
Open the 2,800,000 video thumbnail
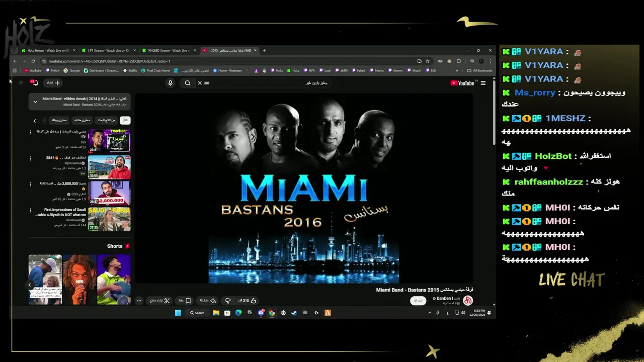(x=109, y=193)
